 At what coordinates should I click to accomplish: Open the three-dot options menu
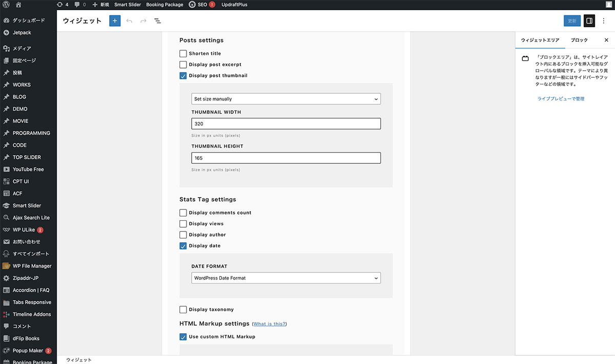[x=604, y=21]
